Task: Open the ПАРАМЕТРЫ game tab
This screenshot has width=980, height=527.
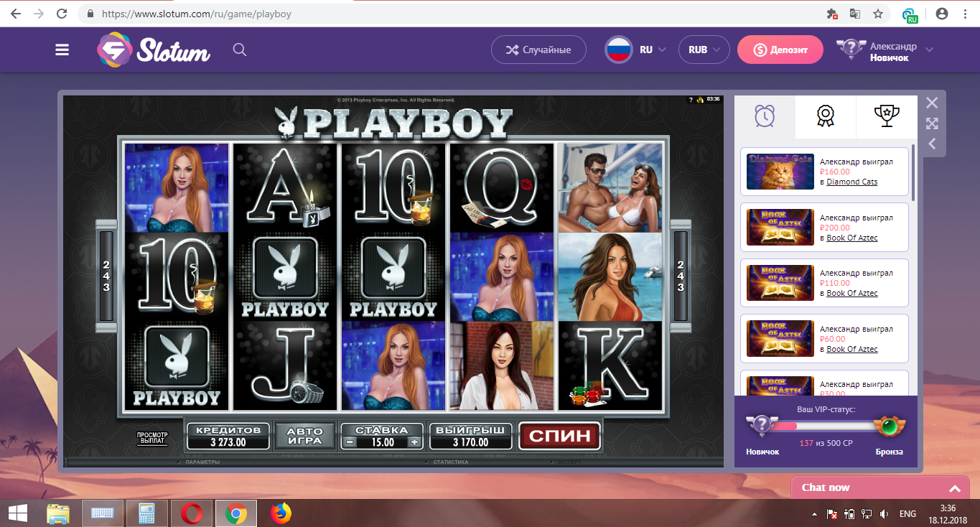Action: point(201,462)
